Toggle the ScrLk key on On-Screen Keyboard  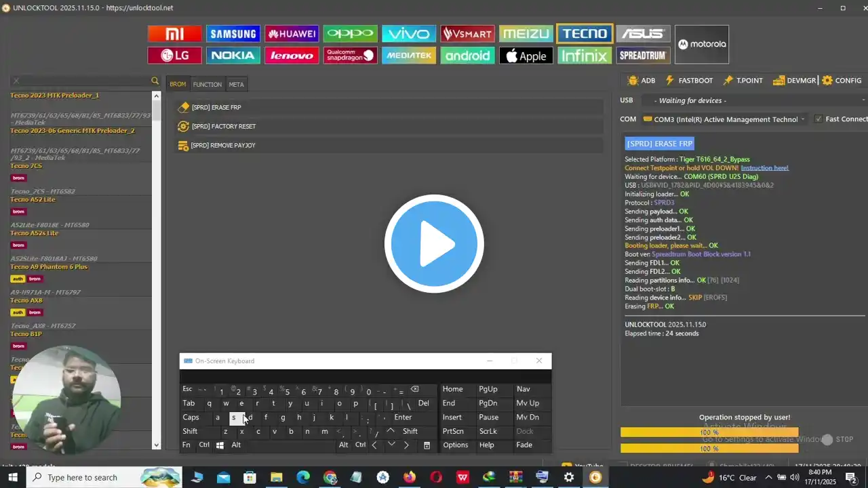tap(488, 432)
